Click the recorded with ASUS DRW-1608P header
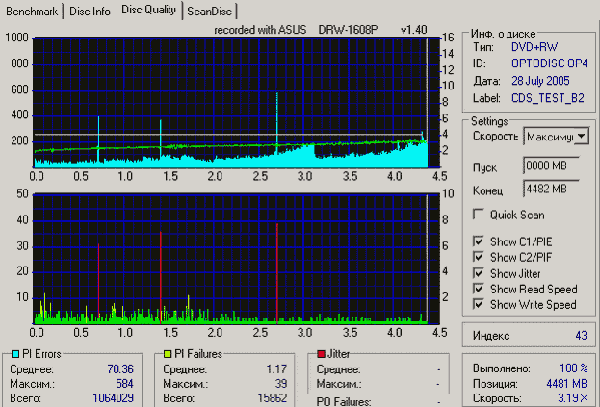The height and width of the screenshot is (407, 600). pyautogui.click(x=321, y=30)
